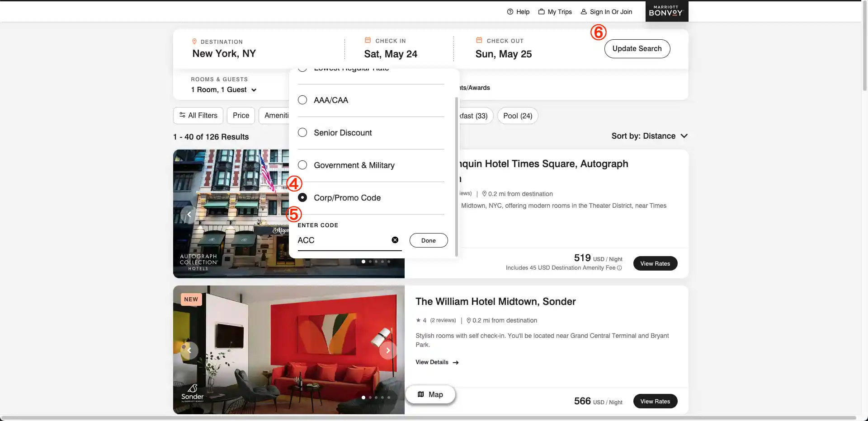This screenshot has width=868, height=421.
Task: Open Help link
Action: (518, 12)
